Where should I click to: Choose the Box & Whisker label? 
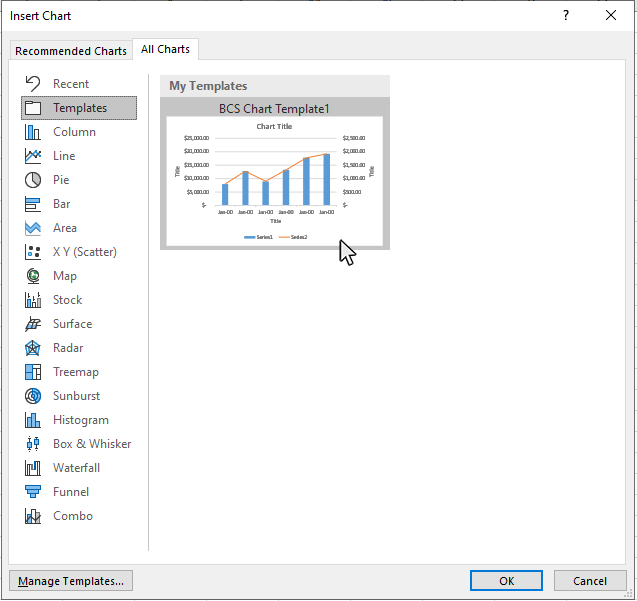[92, 444]
